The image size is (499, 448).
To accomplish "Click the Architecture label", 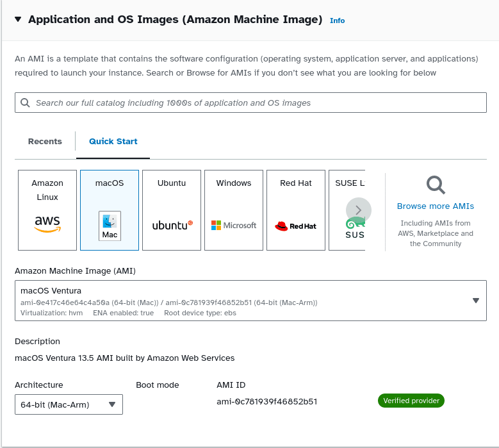I will (x=39, y=385).
